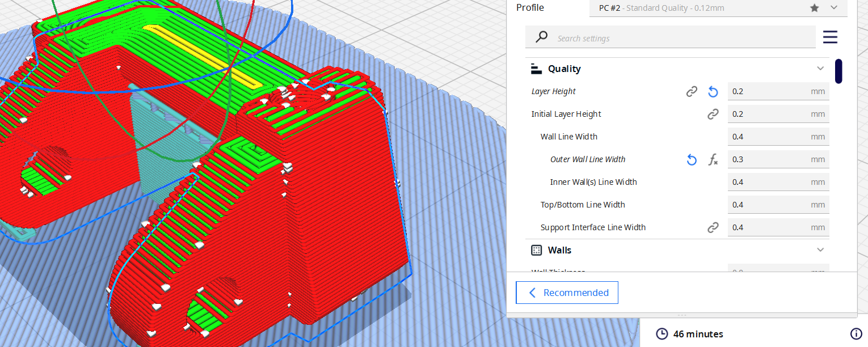
Task: Click the print time clock icon
Action: click(661, 333)
